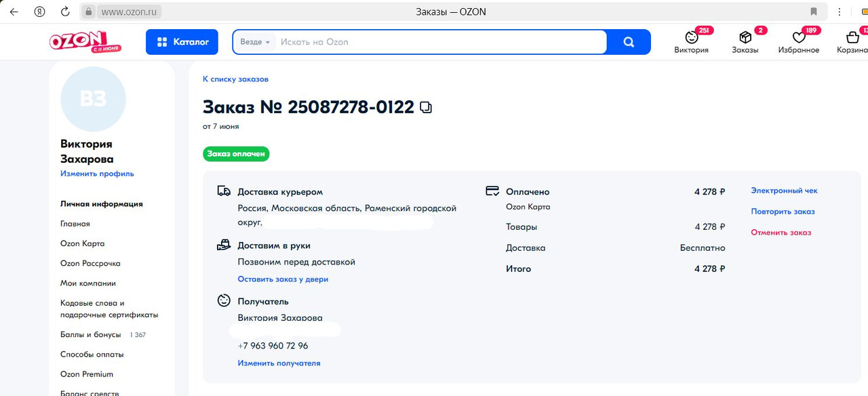Viewport: 868px width, 396px height.
Task: Click the Ozon Карта payment method text
Action: pos(528,207)
